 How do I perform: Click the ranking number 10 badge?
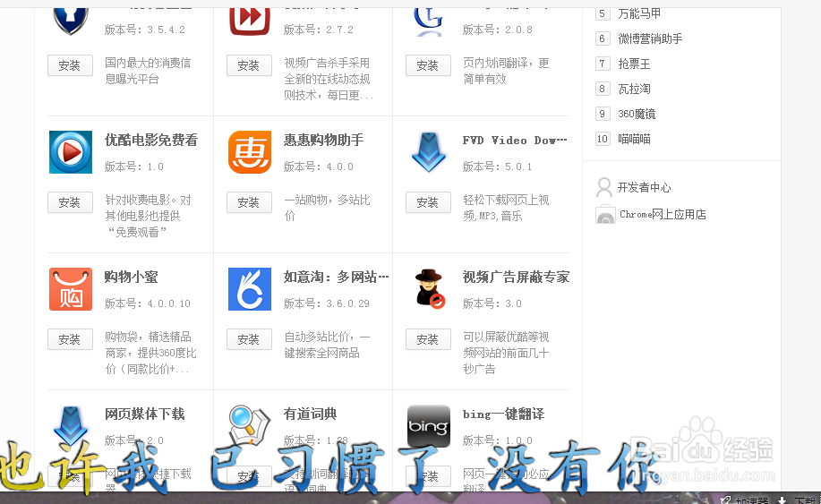pos(603,139)
